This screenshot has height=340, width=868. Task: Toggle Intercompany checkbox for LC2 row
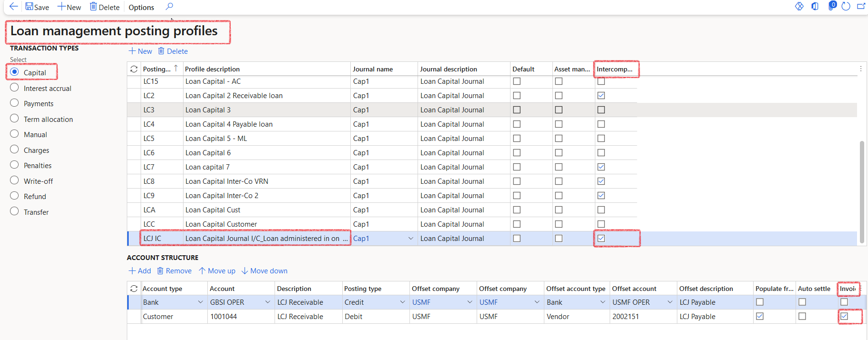point(601,95)
